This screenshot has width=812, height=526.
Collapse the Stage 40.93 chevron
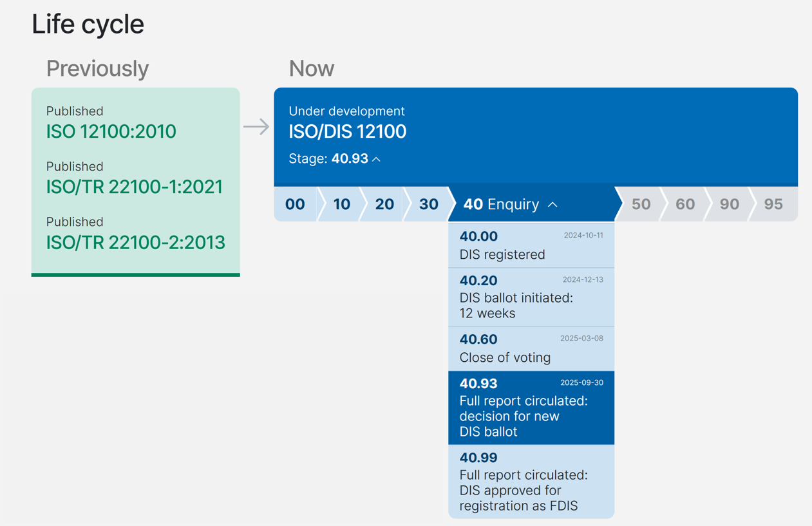[377, 159]
